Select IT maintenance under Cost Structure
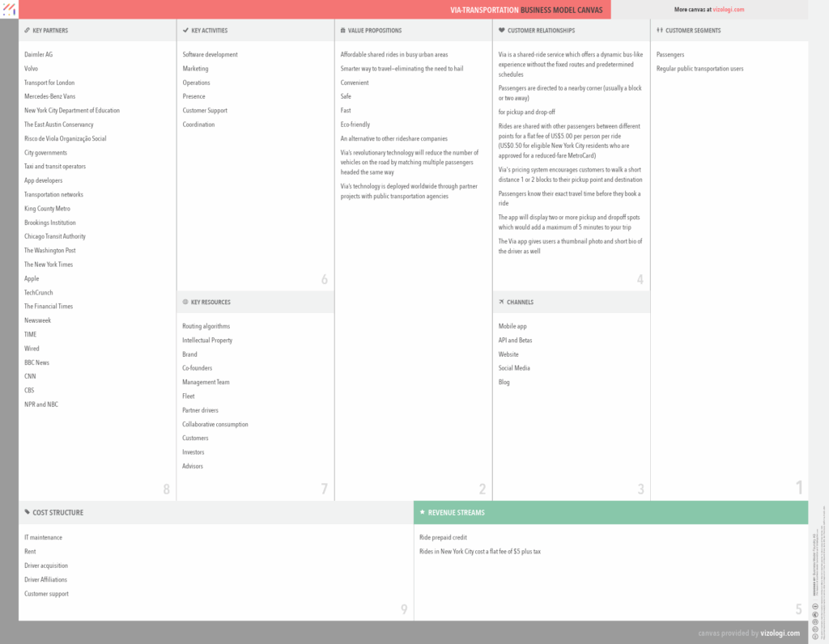829x644 pixels. (x=43, y=537)
